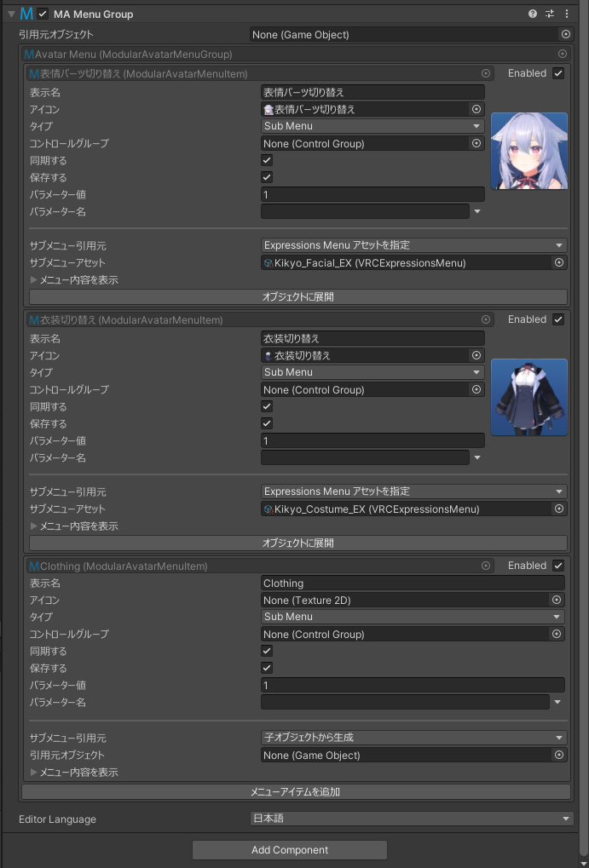The image size is (589, 868).
Task: Click object picker on 表情パーツ切り替え MenuItem row
Action: tap(486, 73)
